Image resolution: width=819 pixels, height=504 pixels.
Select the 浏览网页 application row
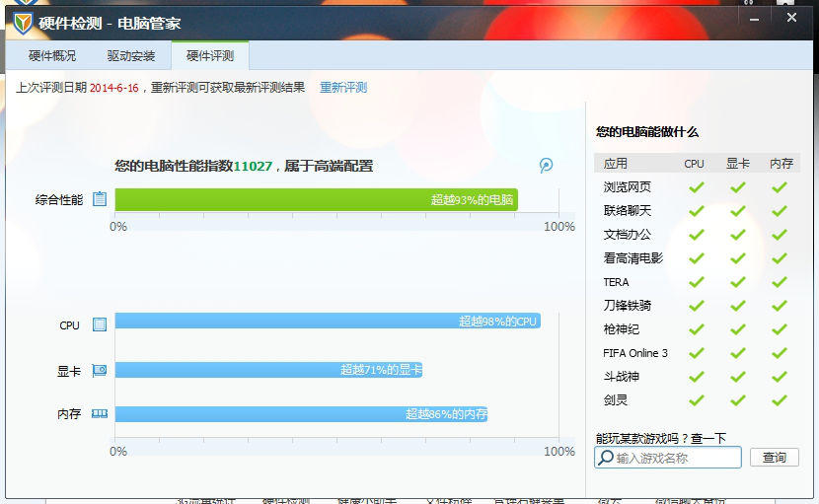tap(698, 187)
